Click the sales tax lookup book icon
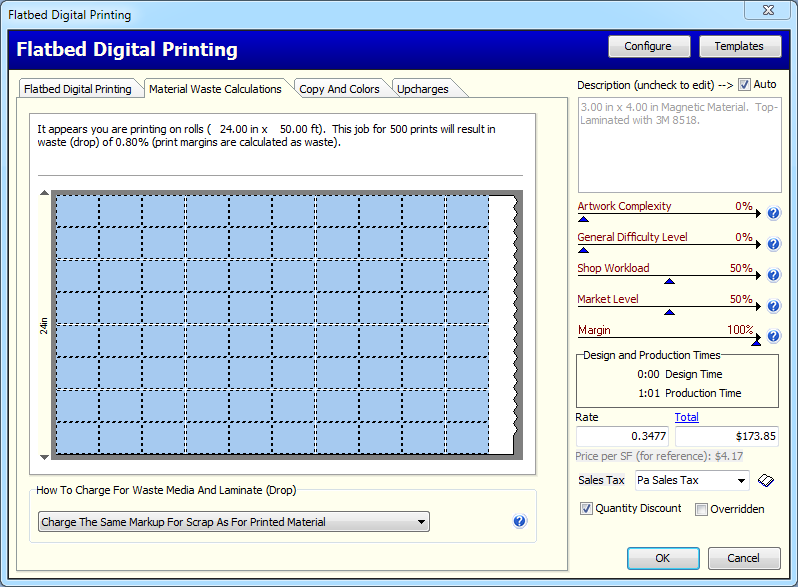The width and height of the screenshot is (798, 587). (767, 481)
